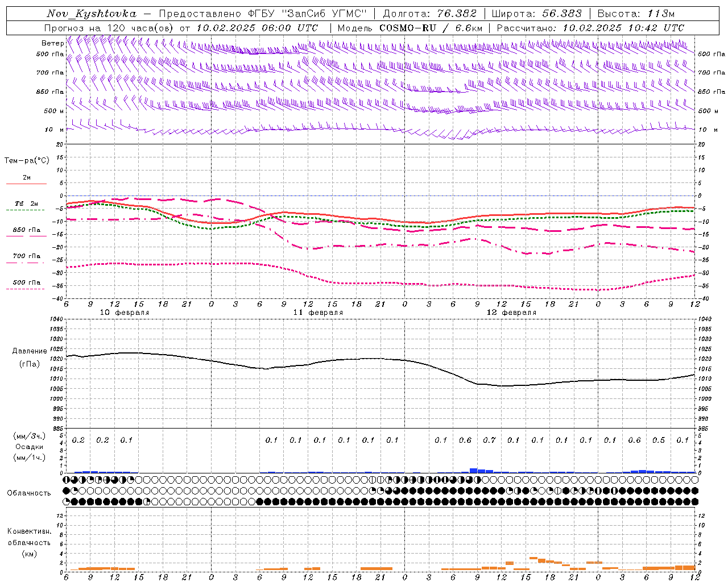Click the pink dotted 500 гПа legend line
Viewport: 728px width, 582px height.
[25, 289]
